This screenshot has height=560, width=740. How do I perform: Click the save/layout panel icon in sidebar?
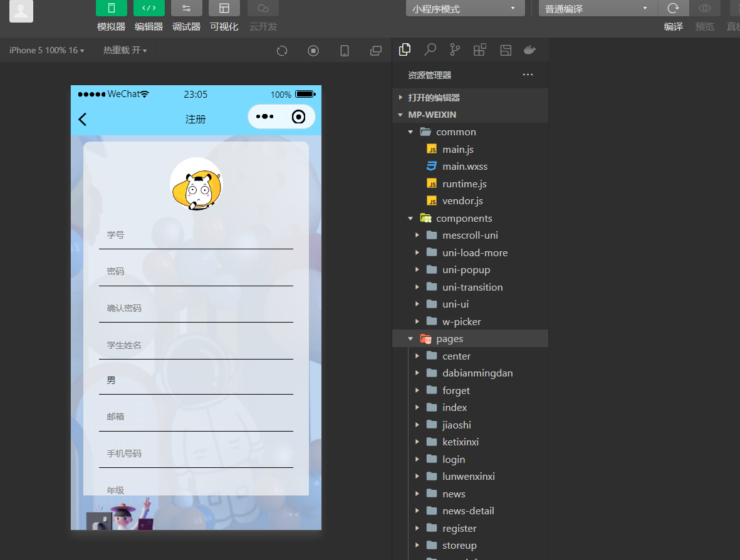[x=506, y=50]
